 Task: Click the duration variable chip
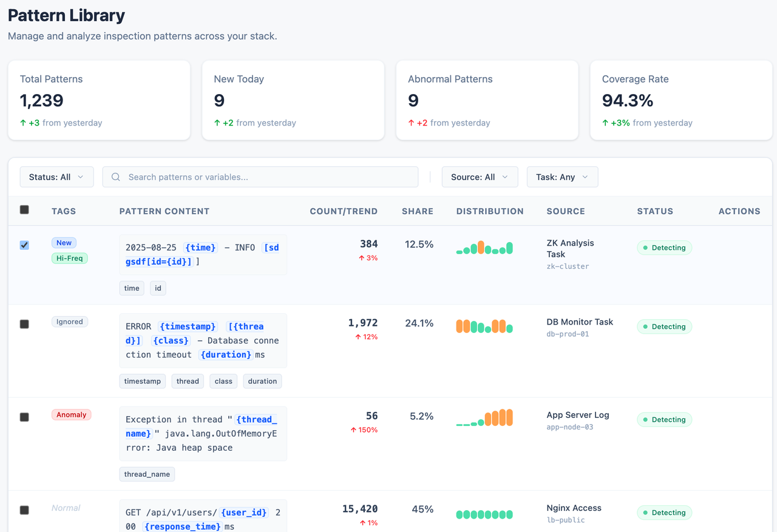[x=262, y=382]
